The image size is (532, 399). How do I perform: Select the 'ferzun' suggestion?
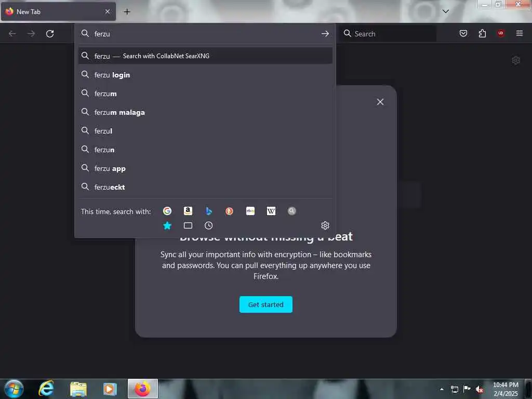205,150
